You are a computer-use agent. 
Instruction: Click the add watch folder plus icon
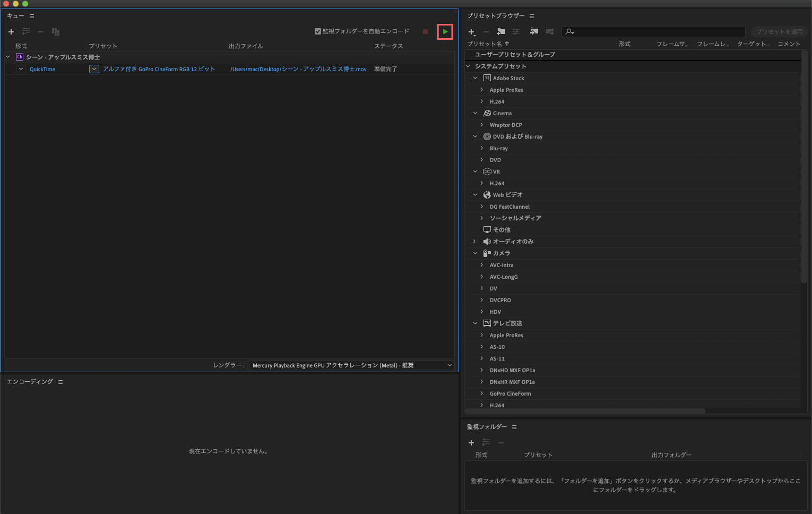(x=471, y=443)
